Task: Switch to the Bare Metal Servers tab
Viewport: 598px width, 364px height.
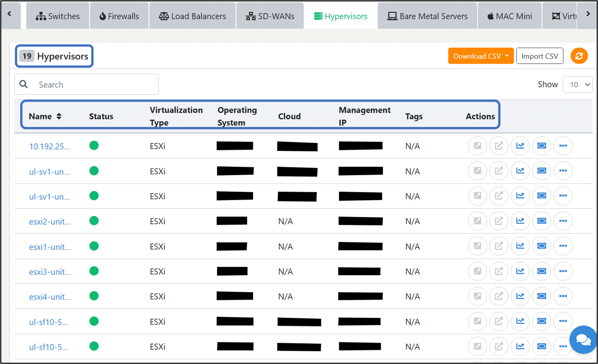Action: (427, 16)
